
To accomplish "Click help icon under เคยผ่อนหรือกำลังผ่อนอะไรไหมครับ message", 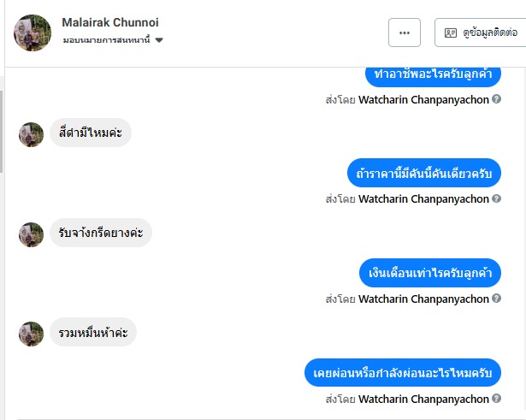I will [x=497, y=399].
